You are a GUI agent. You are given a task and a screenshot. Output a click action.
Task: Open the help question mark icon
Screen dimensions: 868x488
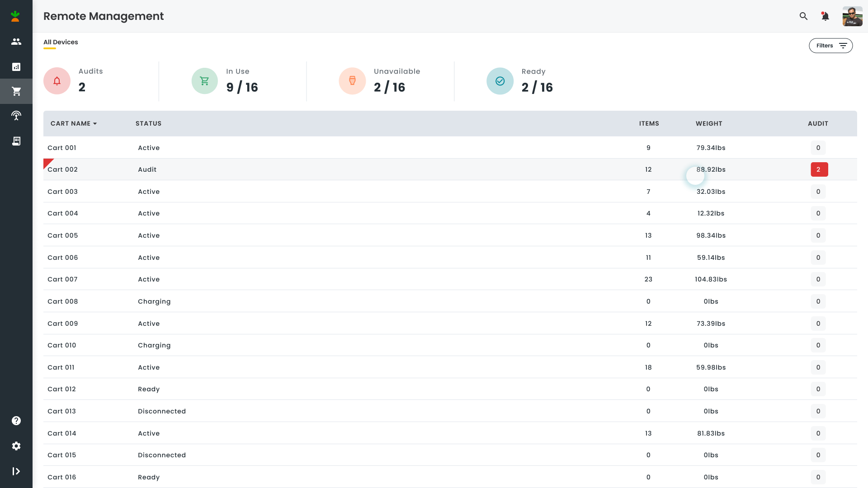point(16,421)
